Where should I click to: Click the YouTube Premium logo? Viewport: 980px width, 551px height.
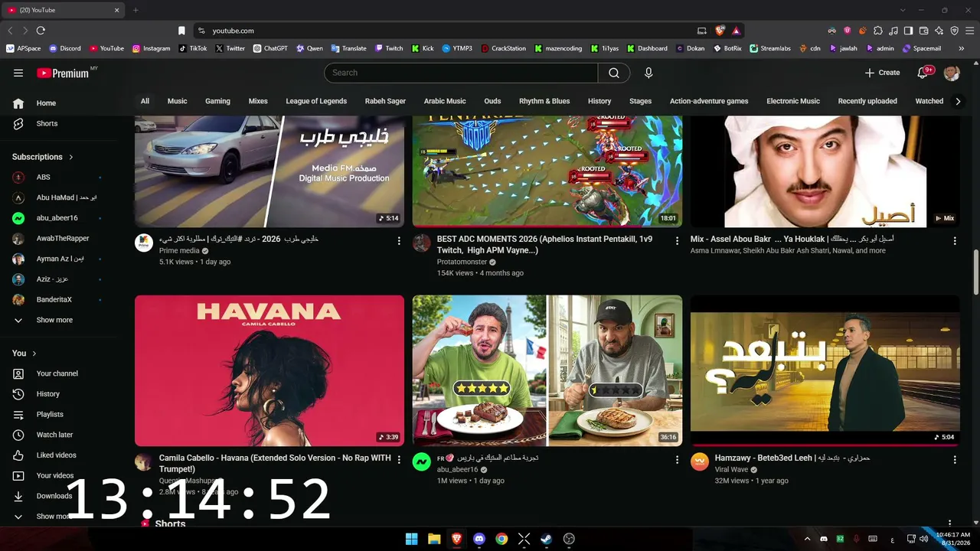pos(63,73)
